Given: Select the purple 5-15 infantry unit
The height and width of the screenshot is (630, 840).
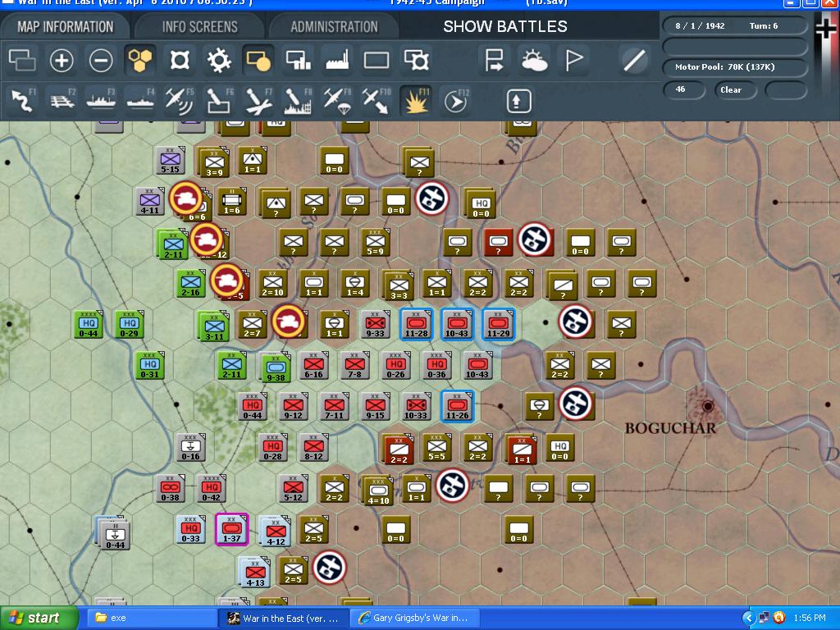Looking at the screenshot, I should pos(171,160).
